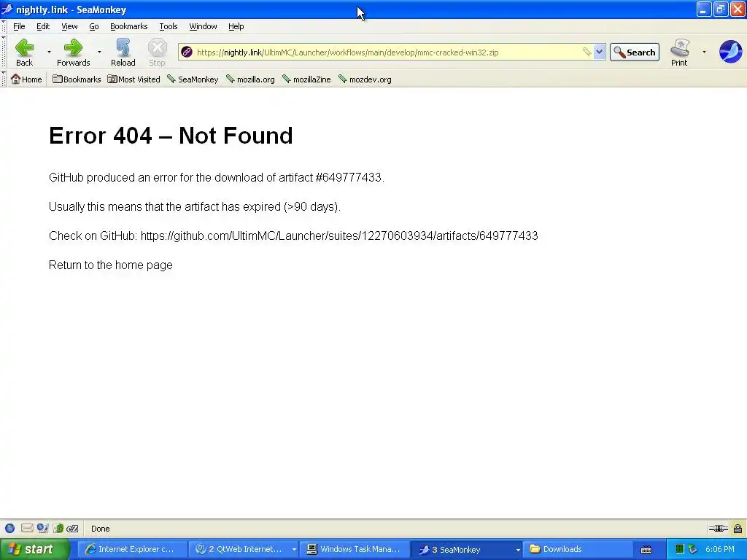Expand the Print button dropdown arrow
This screenshot has width=747, height=560.
(704, 52)
